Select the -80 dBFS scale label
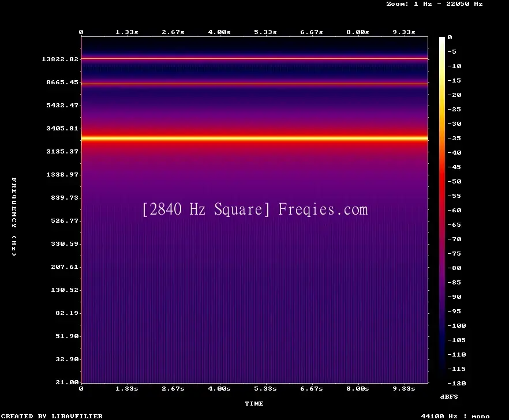This screenshot has width=509, height=420. tap(454, 268)
